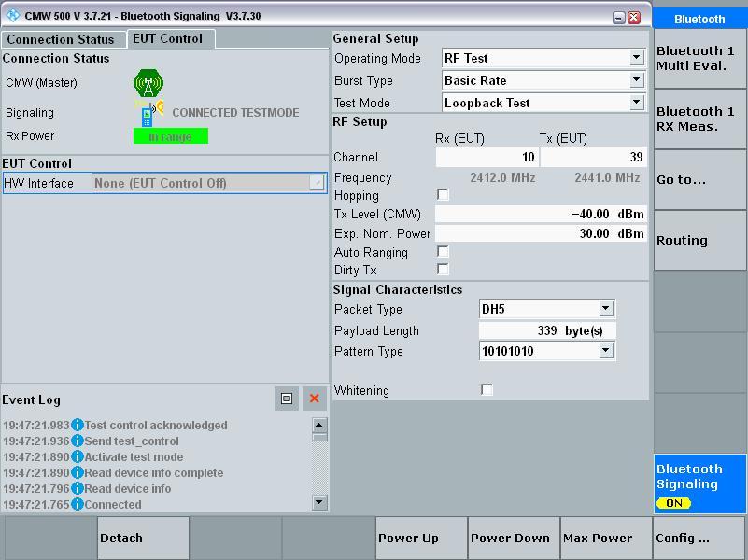The height and width of the screenshot is (560, 748).
Task: Click the Rx (EUT) Channel field showing 10
Action: (x=487, y=157)
